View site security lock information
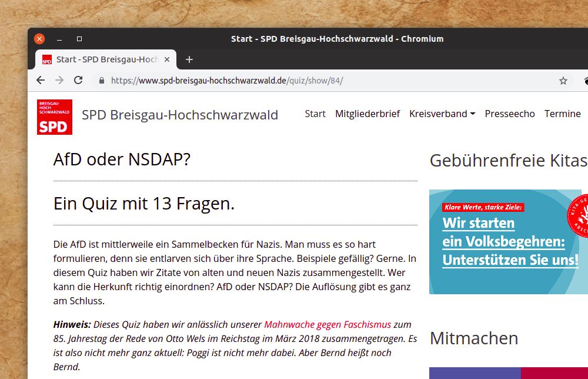 (x=102, y=81)
